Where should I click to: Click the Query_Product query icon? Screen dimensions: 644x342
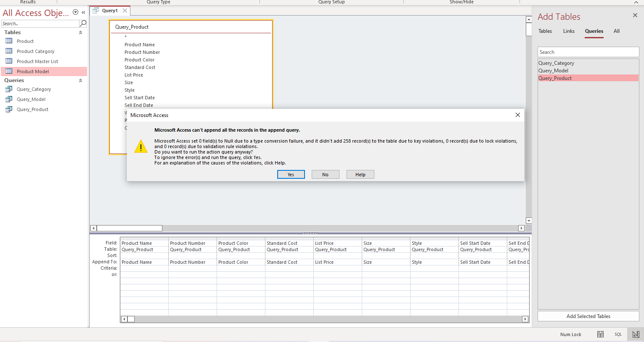click(x=9, y=109)
